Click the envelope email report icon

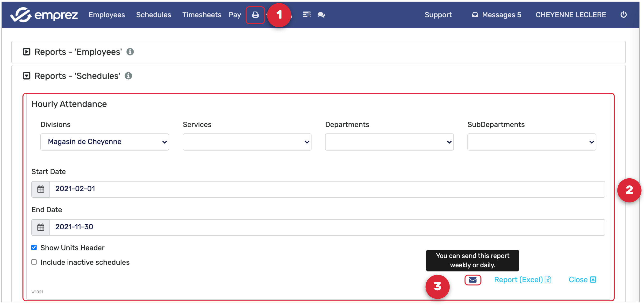(x=472, y=279)
